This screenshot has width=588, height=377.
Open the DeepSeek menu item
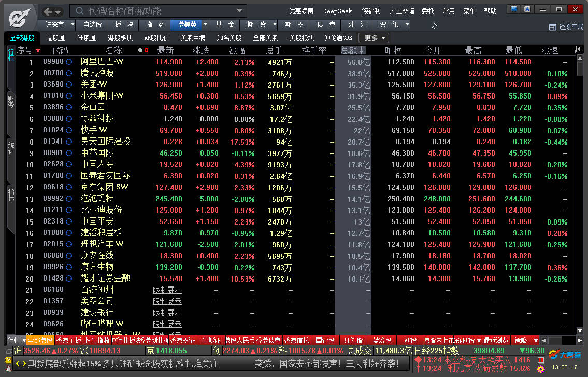pyautogui.click(x=337, y=11)
